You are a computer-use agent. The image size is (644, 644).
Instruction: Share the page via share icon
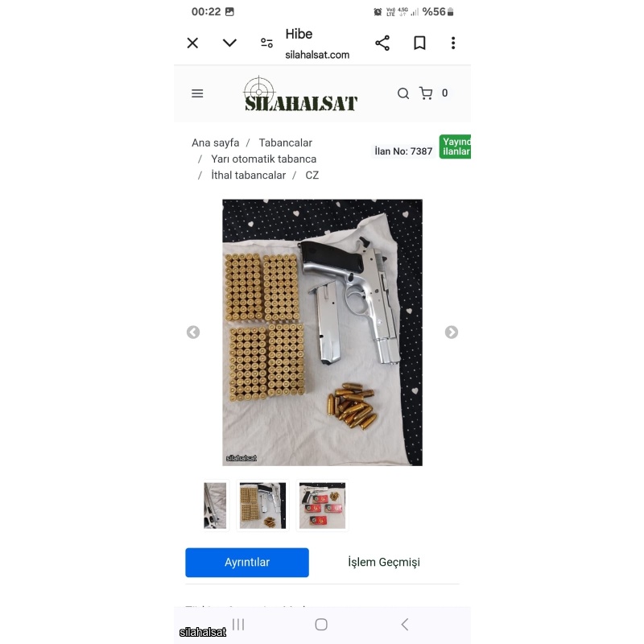point(382,43)
